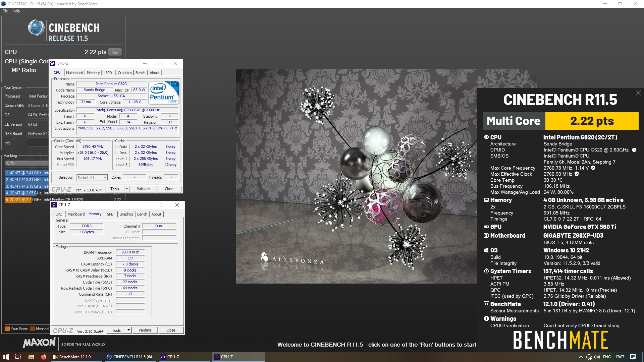This screenshot has height=362, width=644.
Task: Open the File menu in Cinebench
Action: point(5,11)
